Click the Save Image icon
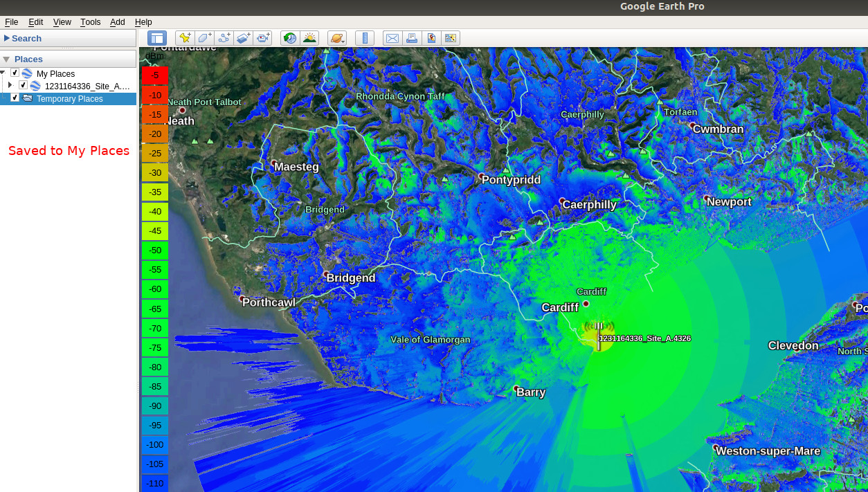The height and width of the screenshot is (492, 868). tap(431, 38)
